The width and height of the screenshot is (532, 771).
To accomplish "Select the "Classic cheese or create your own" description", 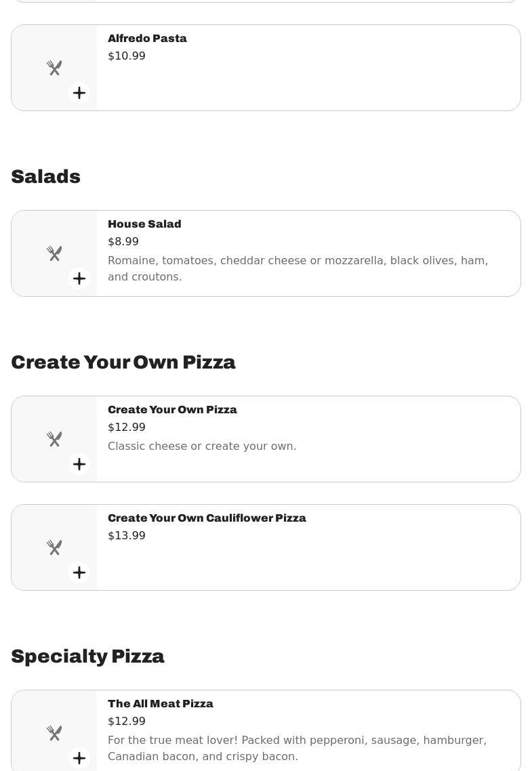I will coord(202,446).
